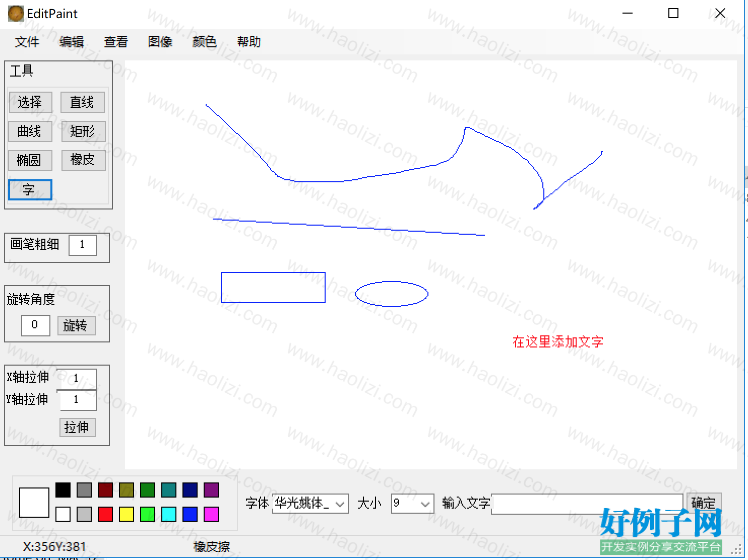Pick the 矩形 rectangle tool
This screenshot has height=560, width=748.
point(83,131)
